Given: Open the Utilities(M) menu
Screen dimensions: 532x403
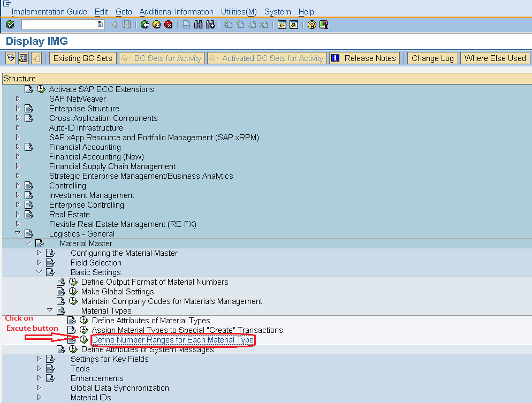Looking at the screenshot, I should (239, 11).
